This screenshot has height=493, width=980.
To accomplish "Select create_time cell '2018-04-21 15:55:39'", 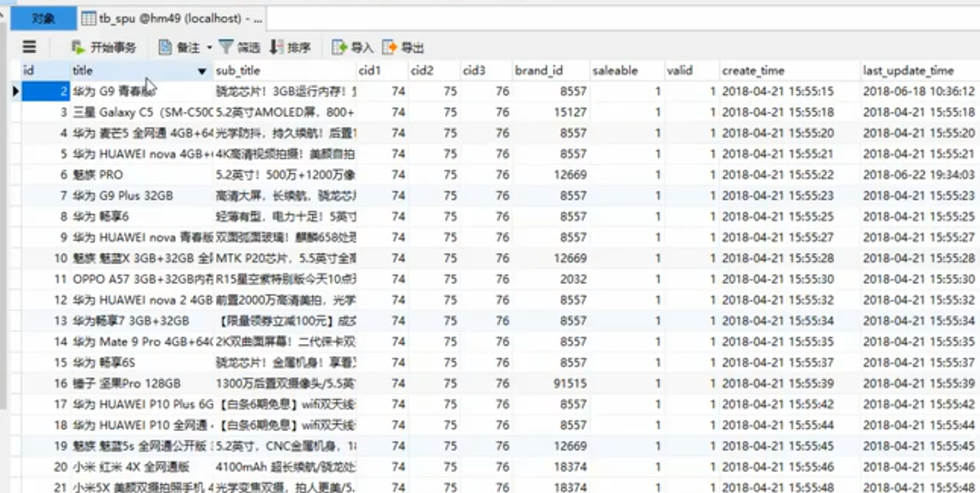I will click(789, 383).
